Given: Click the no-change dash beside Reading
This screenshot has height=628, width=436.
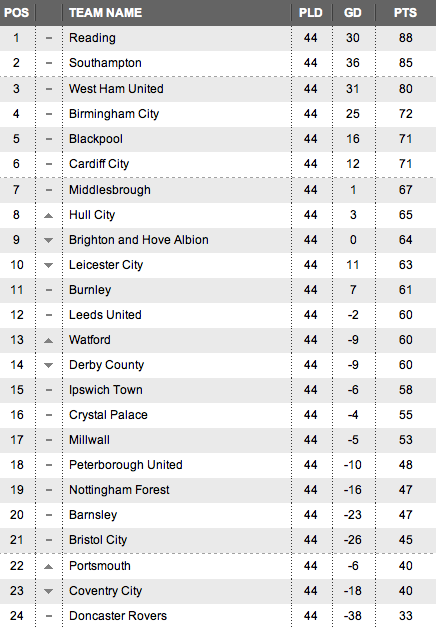Looking at the screenshot, I should pyautogui.click(x=49, y=38).
